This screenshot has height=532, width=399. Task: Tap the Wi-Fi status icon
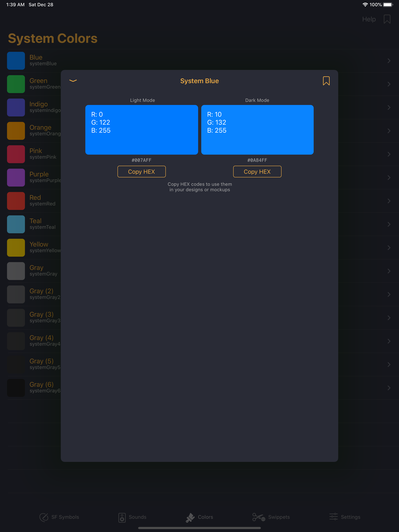[365, 4]
